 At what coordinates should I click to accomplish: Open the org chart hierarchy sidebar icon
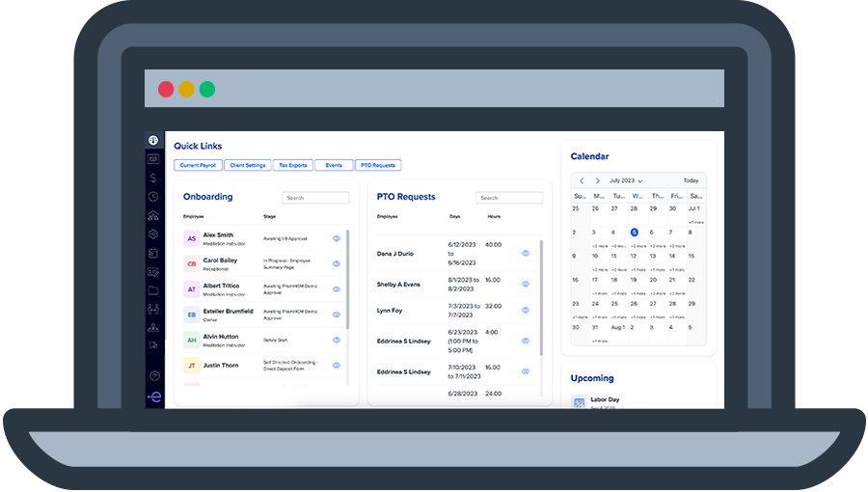pos(153,328)
